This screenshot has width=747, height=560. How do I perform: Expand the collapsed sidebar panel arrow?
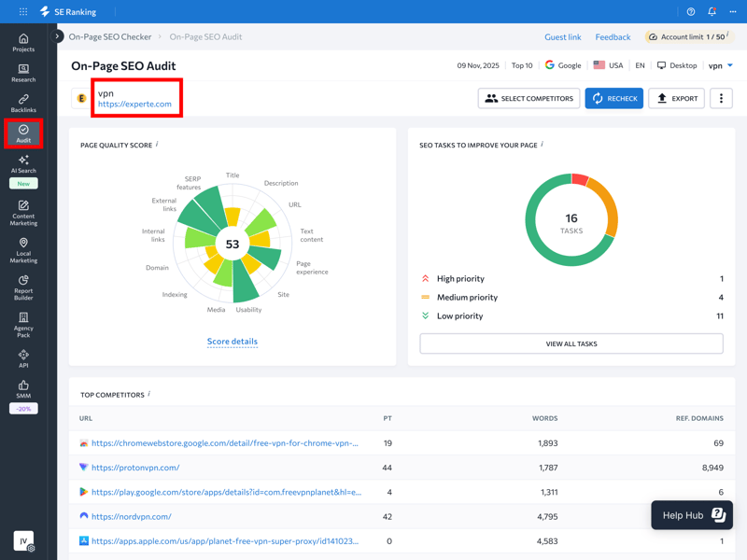[x=58, y=36]
